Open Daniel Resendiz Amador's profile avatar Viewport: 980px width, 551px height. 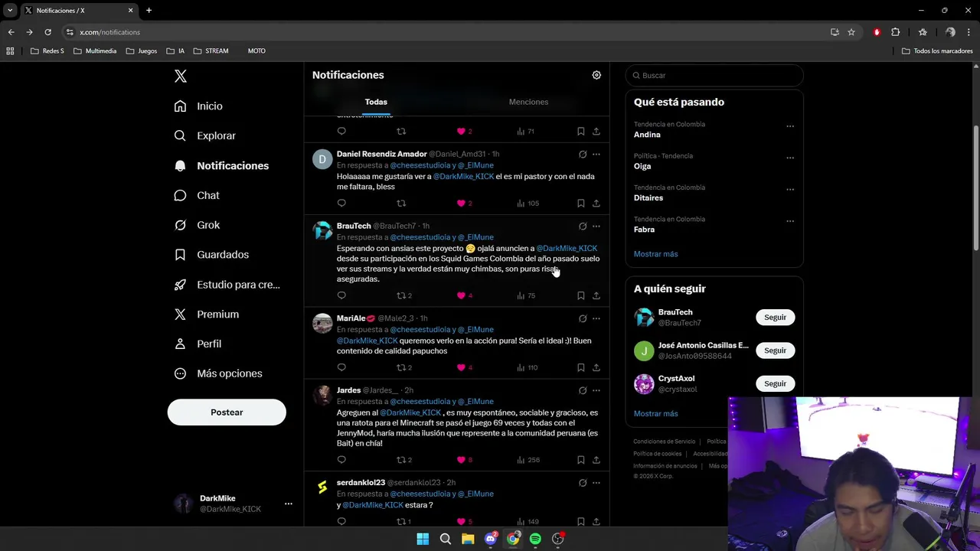click(322, 159)
